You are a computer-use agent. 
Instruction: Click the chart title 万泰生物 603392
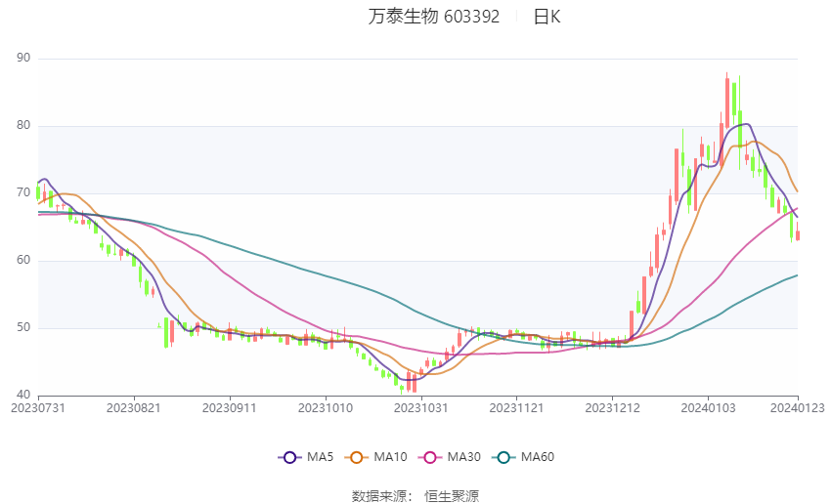(433, 17)
